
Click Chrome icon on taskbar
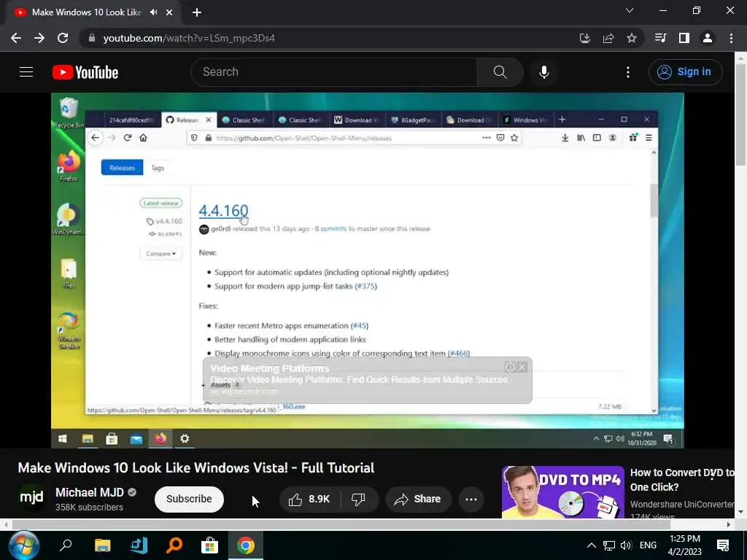245,545
